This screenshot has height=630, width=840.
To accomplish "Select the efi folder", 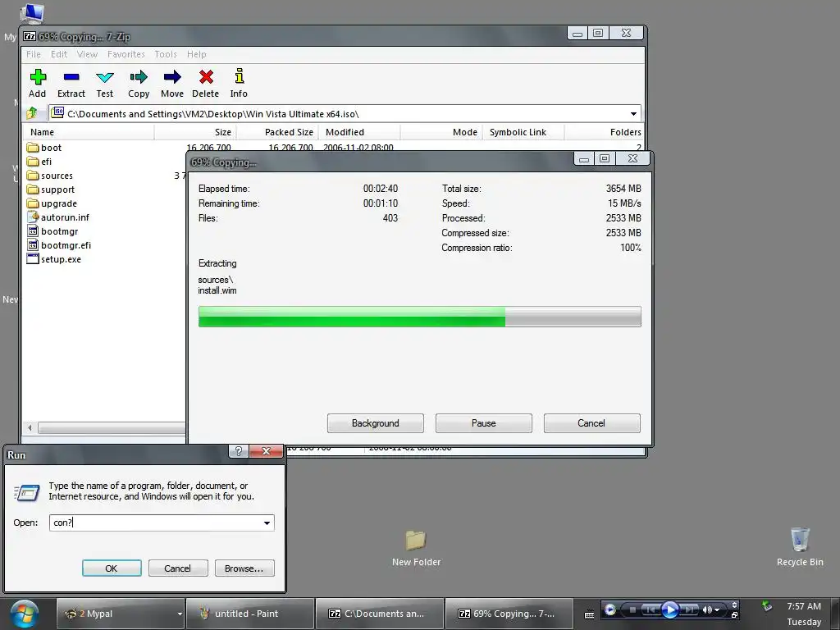I will point(39,162).
